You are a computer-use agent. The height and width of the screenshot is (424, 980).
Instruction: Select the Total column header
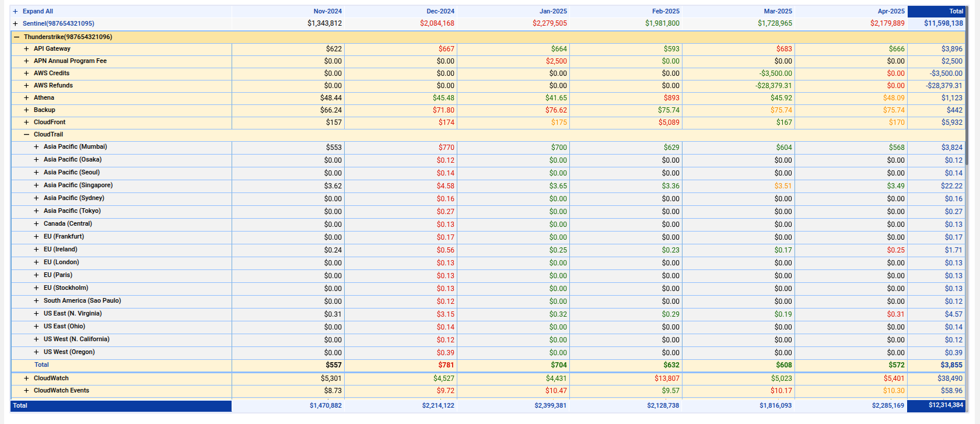[956, 11]
